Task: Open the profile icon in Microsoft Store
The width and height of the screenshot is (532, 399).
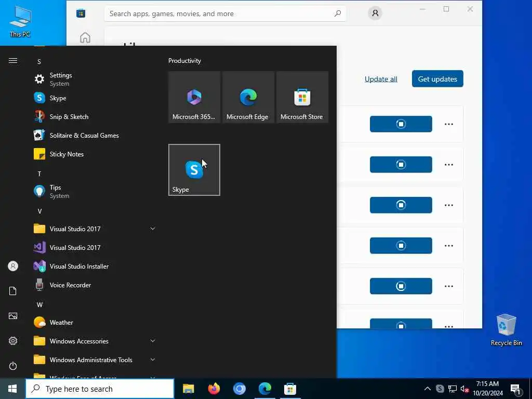Action: click(375, 13)
